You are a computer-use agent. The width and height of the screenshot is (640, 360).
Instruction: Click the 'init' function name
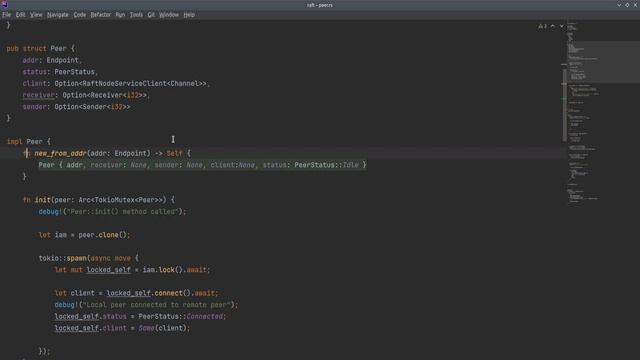42,200
